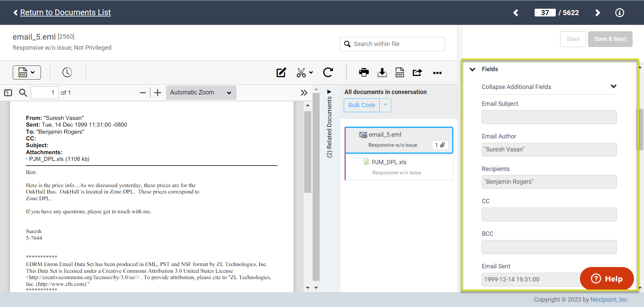Click the share/export arrow icon
Image resolution: width=644 pixels, height=307 pixels.
click(x=417, y=73)
